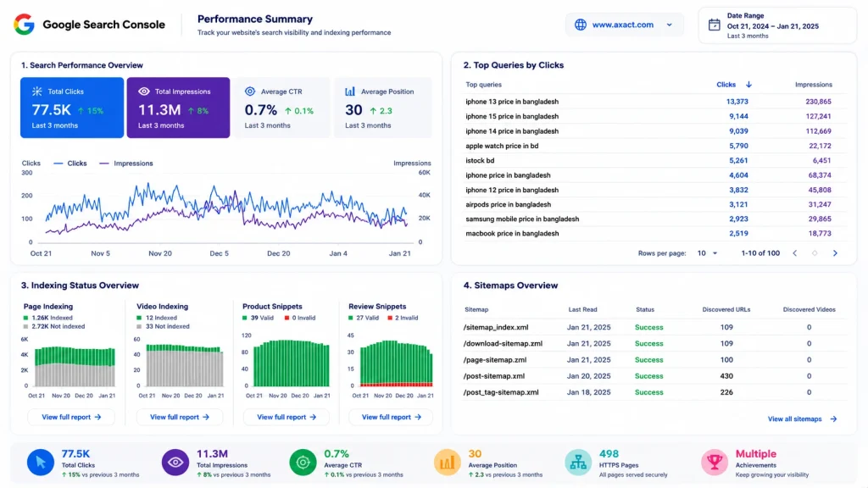Click purple eye icon in footer Total Impressions
Screen dimensions: 868x488
[x=175, y=463]
